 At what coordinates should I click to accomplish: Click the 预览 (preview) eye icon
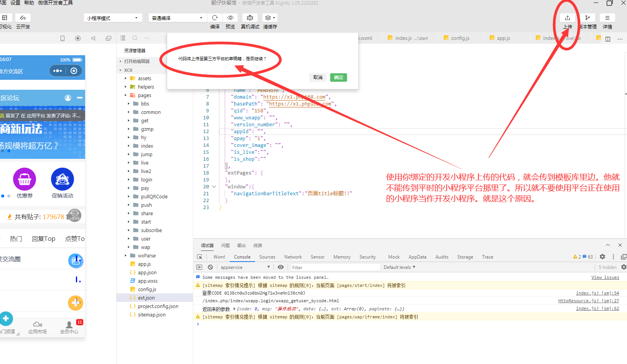click(x=230, y=18)
